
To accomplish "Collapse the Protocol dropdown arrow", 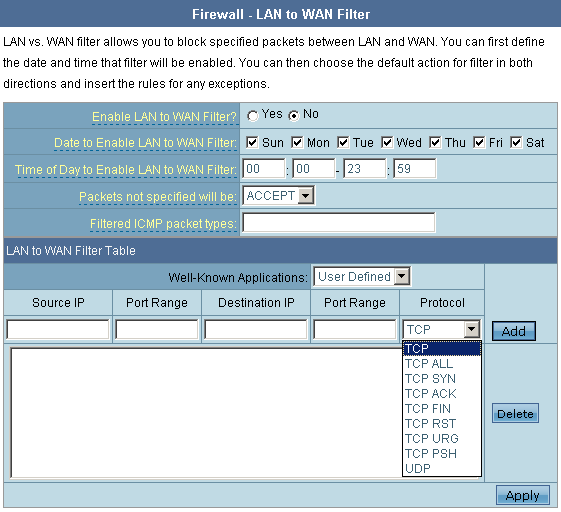I will pos(471,329).
